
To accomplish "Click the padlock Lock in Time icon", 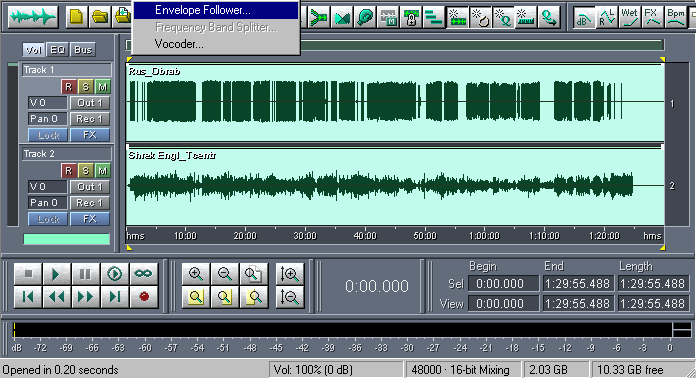I will pyautogui.click(x=411, y=18).
